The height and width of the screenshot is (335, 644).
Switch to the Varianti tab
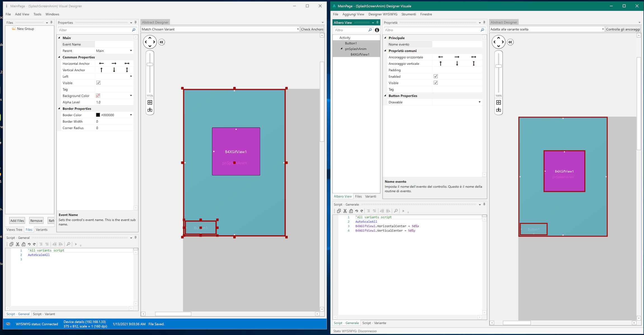click(x=371, y=196)
